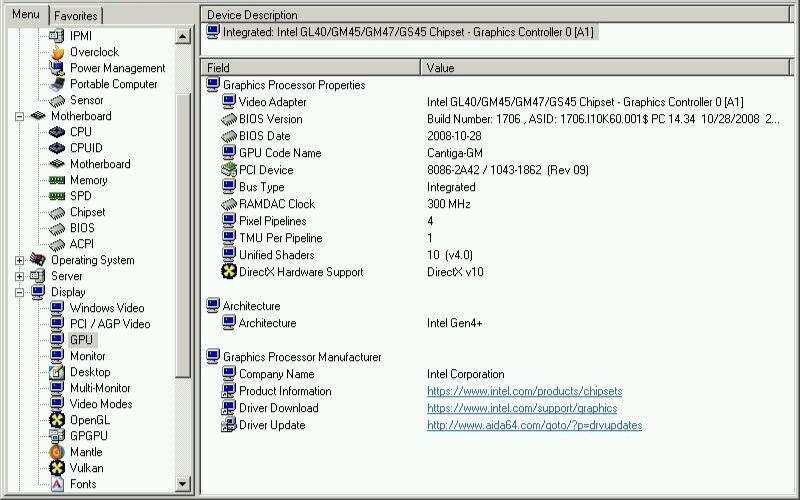Click the SPD memory icon
800x500 pixels.
coord(57,196)
